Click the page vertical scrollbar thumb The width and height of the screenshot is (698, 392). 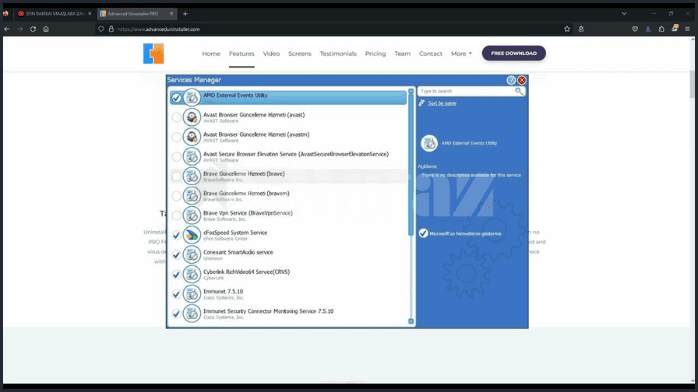(x=692, y=85)
